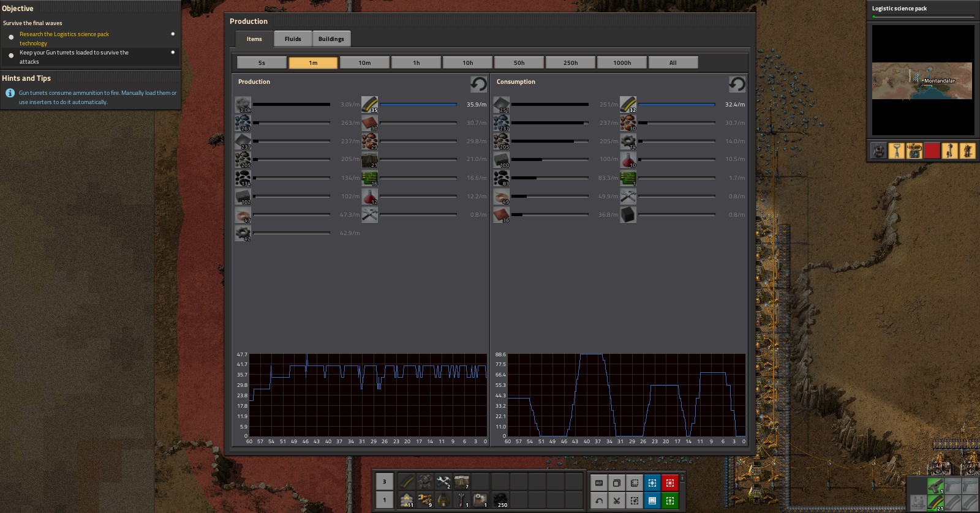
Task: Pick the green upgrade planner shortcut
Action: pyautogui.click(x=670, y=501)
